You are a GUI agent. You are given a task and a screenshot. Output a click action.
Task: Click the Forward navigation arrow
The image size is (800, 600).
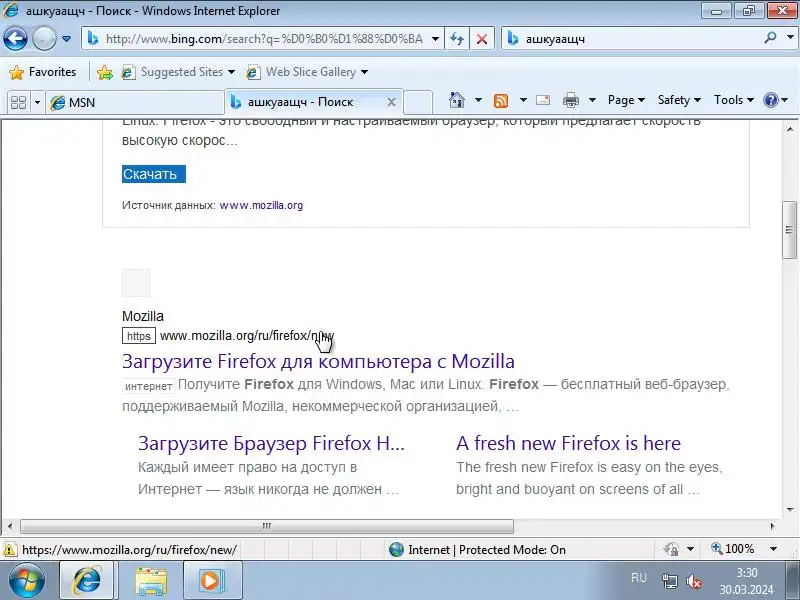click(x=44, y=38)
